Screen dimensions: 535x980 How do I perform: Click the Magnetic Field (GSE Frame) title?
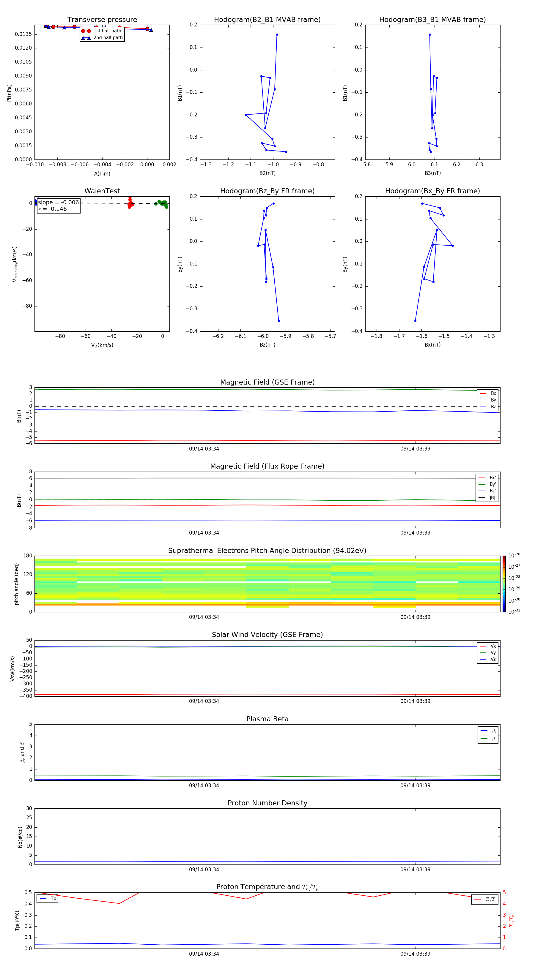(267, 382)
